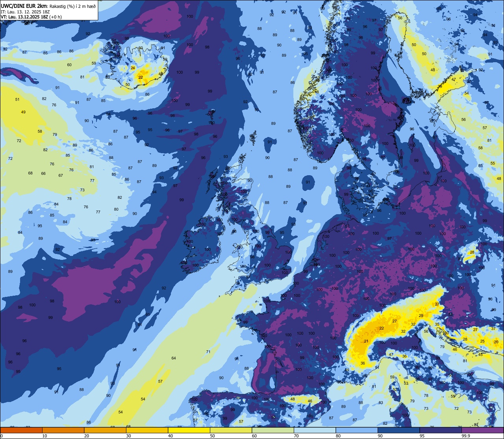Click the "35" humidity value on the map
The height and width of the screenshot is (439, 504).
click(437, 324)
